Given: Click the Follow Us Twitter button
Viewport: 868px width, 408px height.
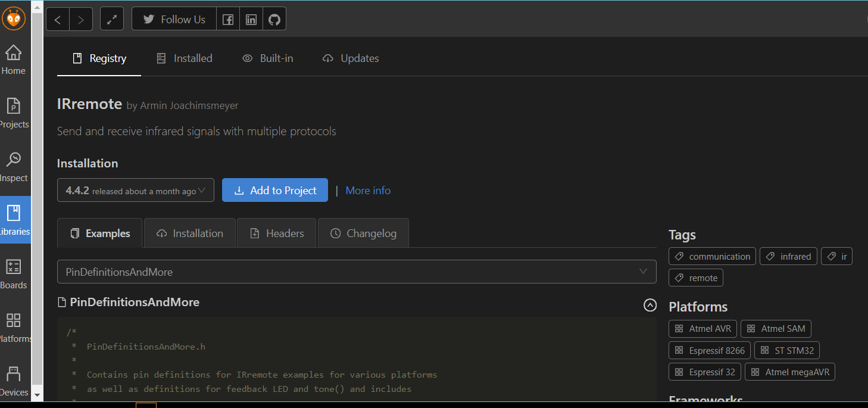Looking at the screenshot, I should tap(174, 19).
